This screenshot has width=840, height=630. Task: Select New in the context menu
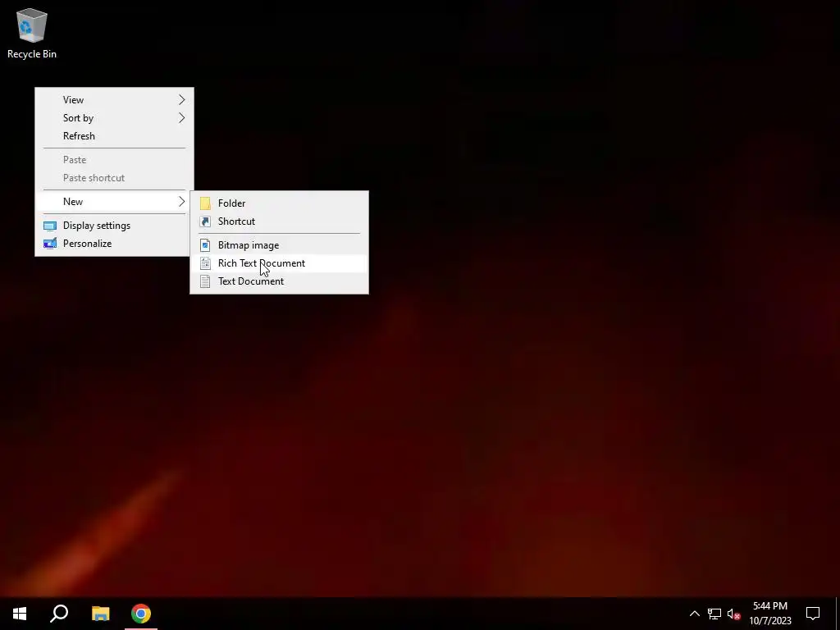coord(114,202)
